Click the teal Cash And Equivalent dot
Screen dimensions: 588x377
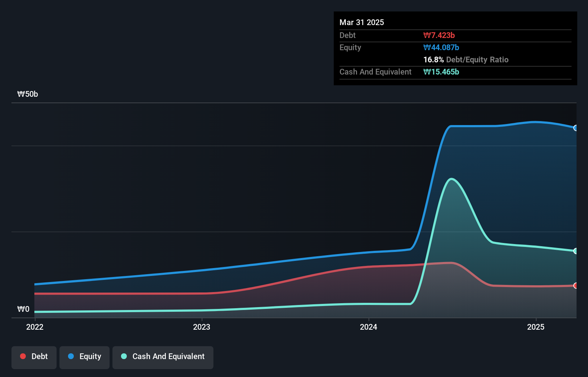pos(124,356)
